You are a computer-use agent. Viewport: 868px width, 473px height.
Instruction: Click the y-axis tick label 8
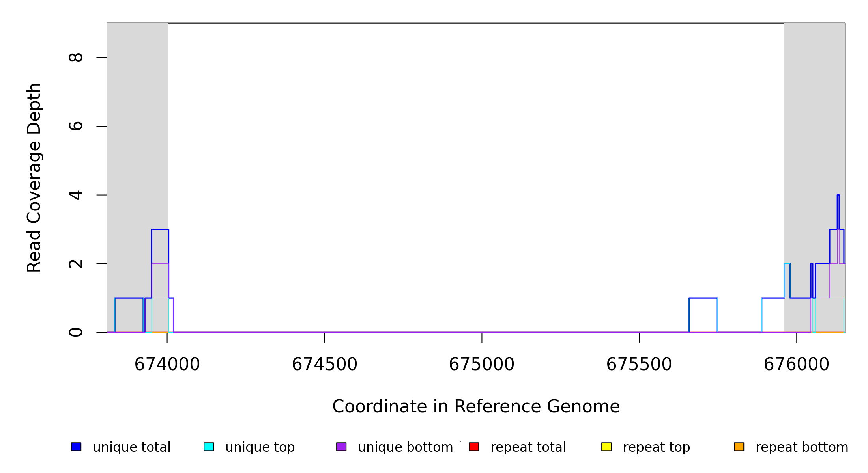76,58
